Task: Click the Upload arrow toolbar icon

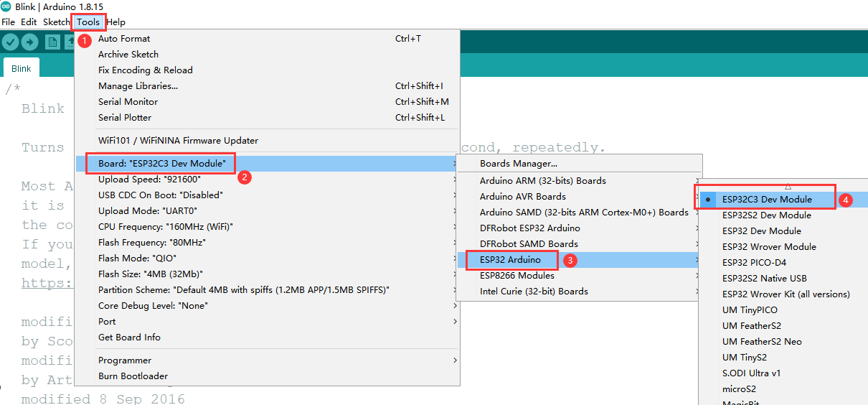Action: [30, 42]
